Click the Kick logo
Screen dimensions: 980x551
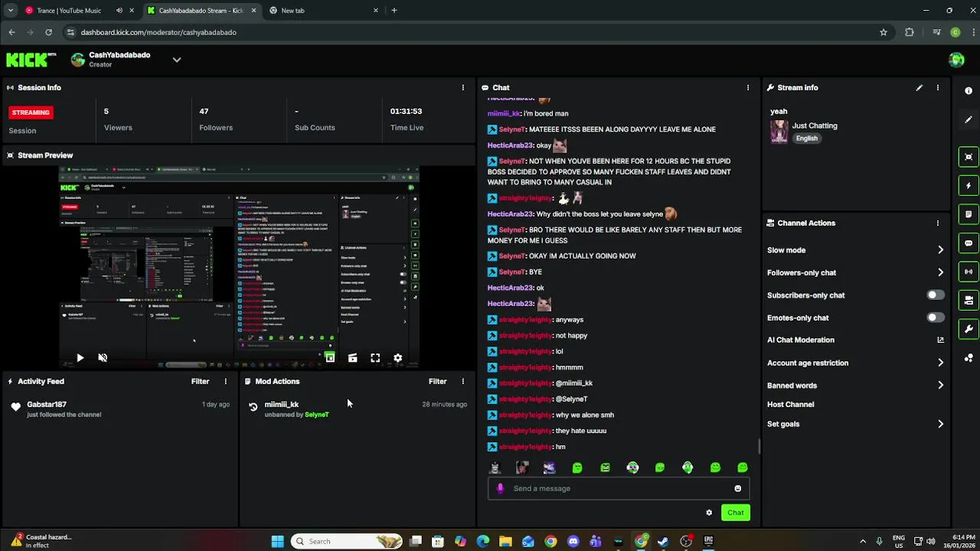coord(31,59)
